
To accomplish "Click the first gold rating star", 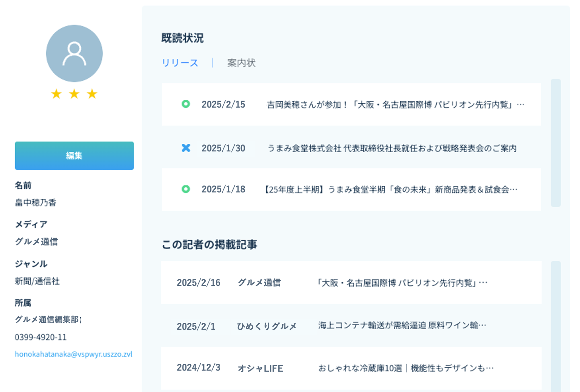I will tap(56, 94).
